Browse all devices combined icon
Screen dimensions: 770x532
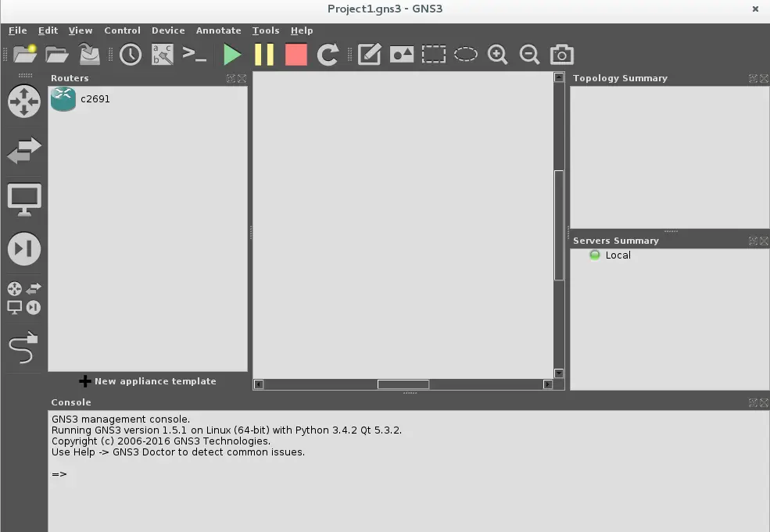point(24,298)
